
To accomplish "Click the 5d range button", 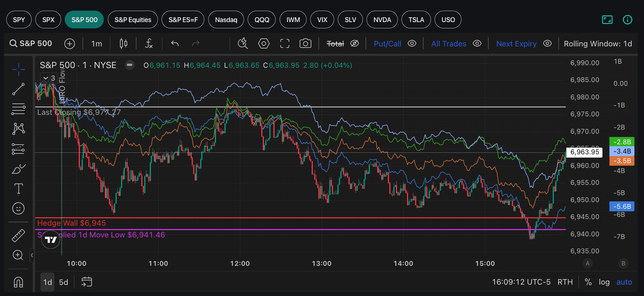I will [64, 282].
